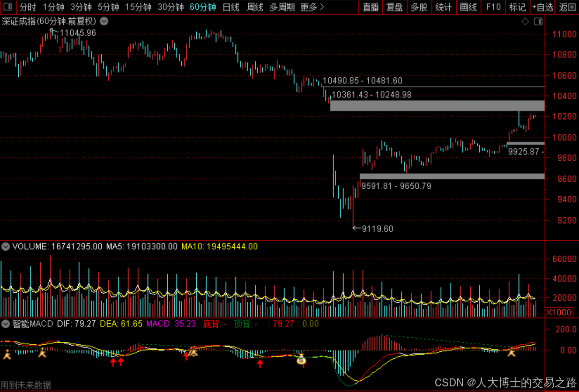Click the yellow MA10: 19495444.00 value
The width and height of the screenshot is (579, 392).
220,246
